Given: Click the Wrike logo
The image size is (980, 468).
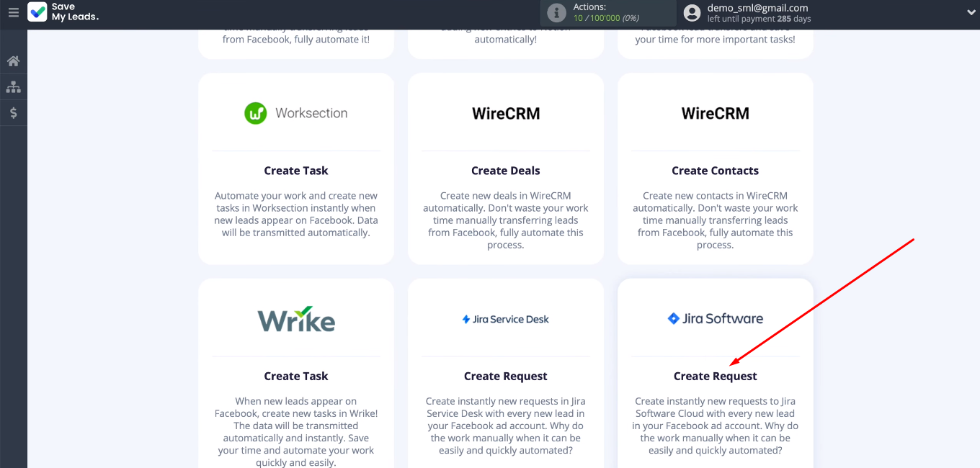Looking at the screenshot, I should click(x=296, y=319).
